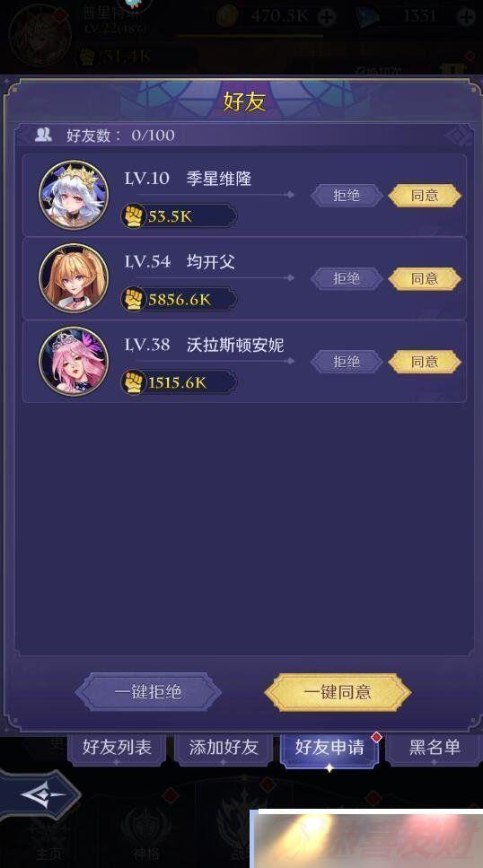This screenshot has height=868, width=483.
Task: Open 季星维隆's avatar portrait
Action: (x=73, y=195)
